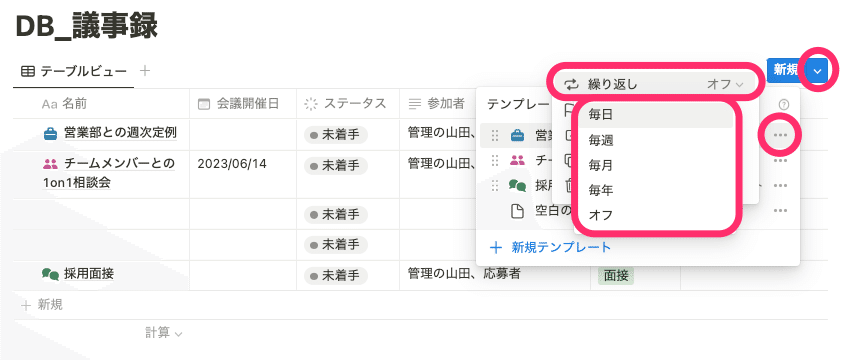This screenshot has height=360, width=842.
Task: Open three-dot menu for the 営業 template
Action: click(x=780, y=135)
